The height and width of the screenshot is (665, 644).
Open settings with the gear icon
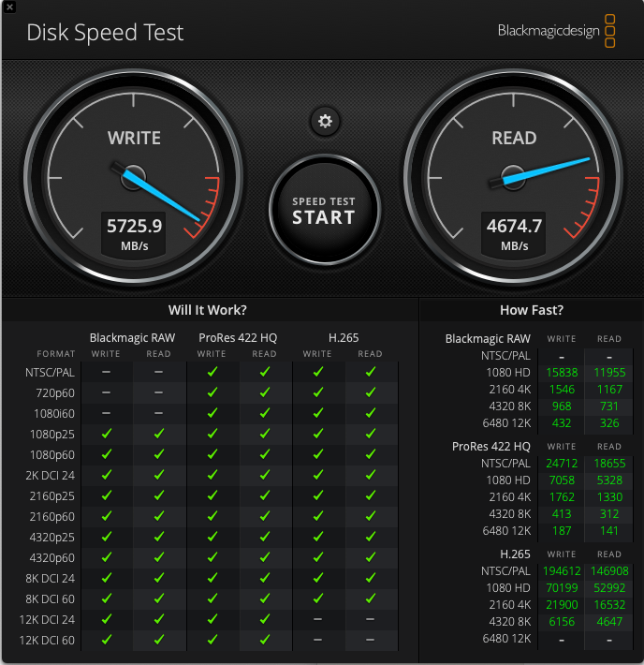pos(325,121)
